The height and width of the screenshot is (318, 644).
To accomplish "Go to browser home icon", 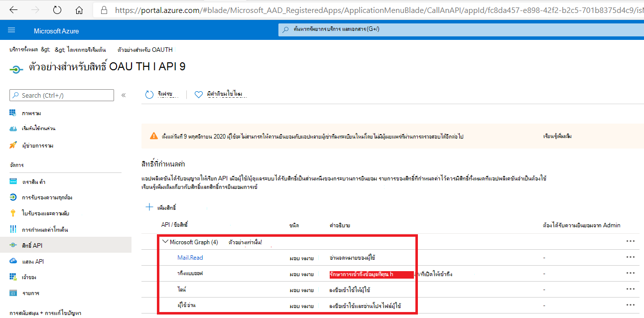I will 79,9.
